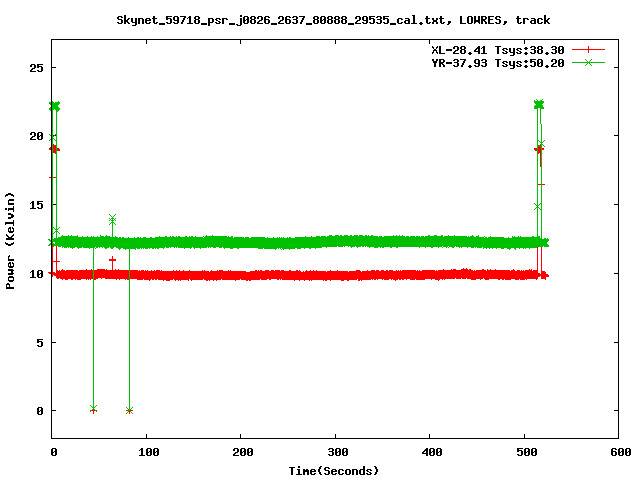Click the x-axis tick label 100
Image resolution: width=640 pixels, height=480 pixels.
pos(149,452)
